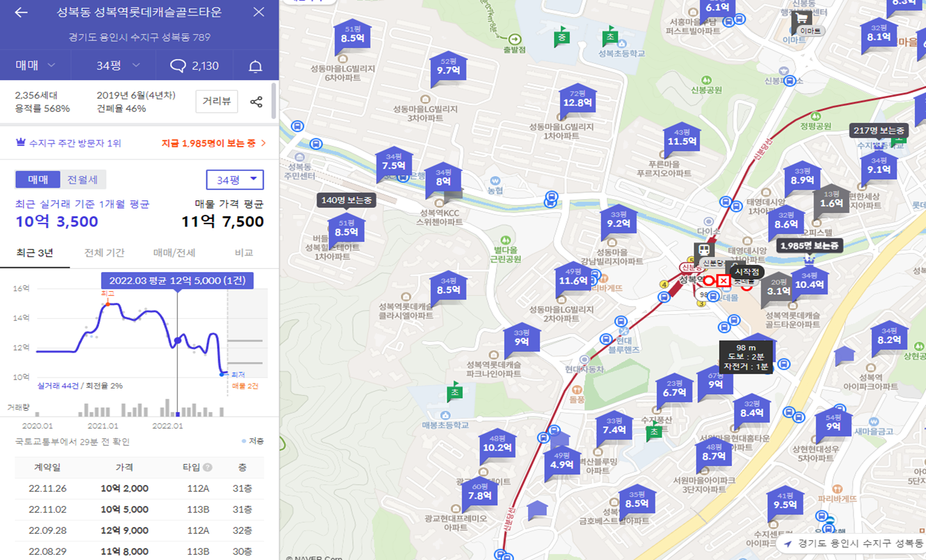Click the gray 20평 3.1억 marker
Viewport: 926px width, 560px height.
point(778,289)
